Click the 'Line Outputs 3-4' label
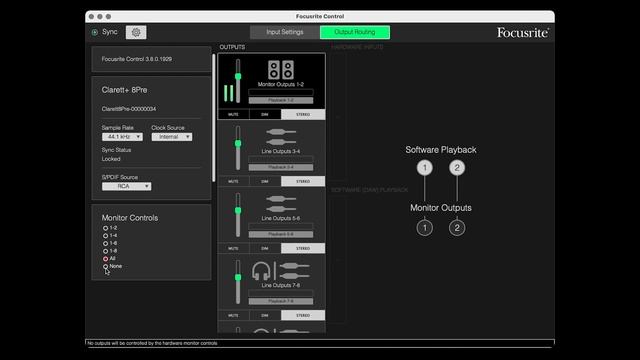640x360 pixels. coord(281,151)
